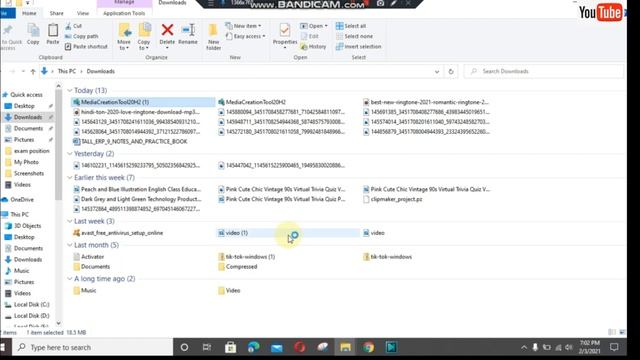Click the Search Downloads field
Image resolution: width=640 pixels, height=360 pixels.
(x=544, y=71)
